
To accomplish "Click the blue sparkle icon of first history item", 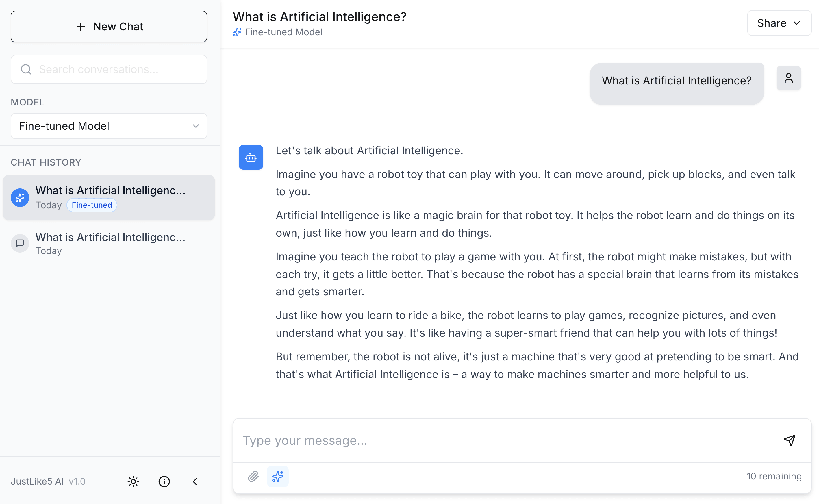I will [x=20, y=198].
